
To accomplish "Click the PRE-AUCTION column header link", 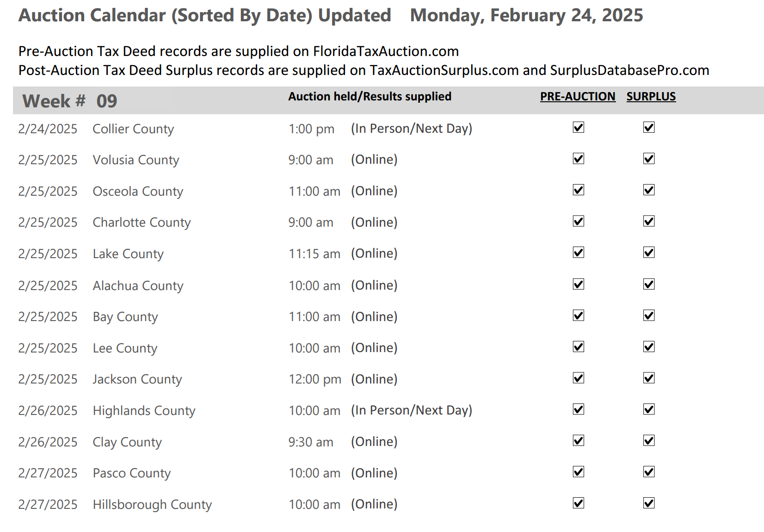I will tap(578, 97).
